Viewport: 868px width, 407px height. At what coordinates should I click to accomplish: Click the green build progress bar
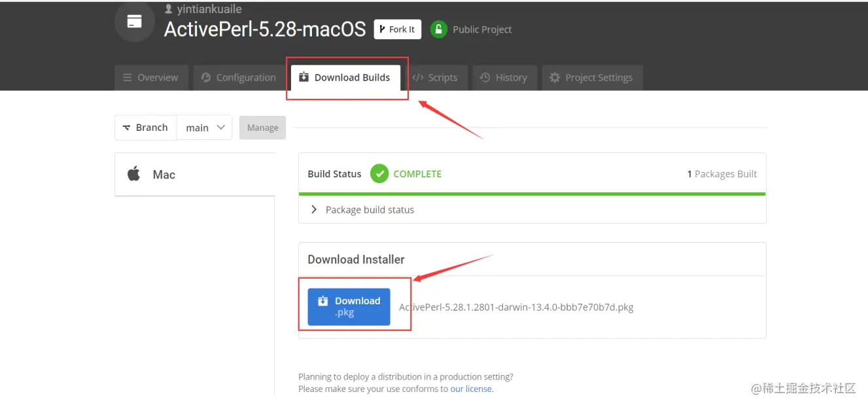(532, 194)
